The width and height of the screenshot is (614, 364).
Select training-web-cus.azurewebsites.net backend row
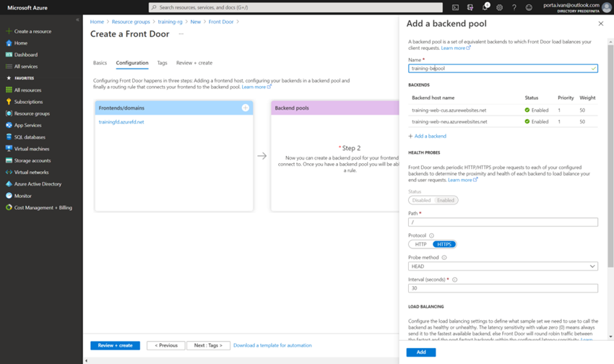point(503,110)
